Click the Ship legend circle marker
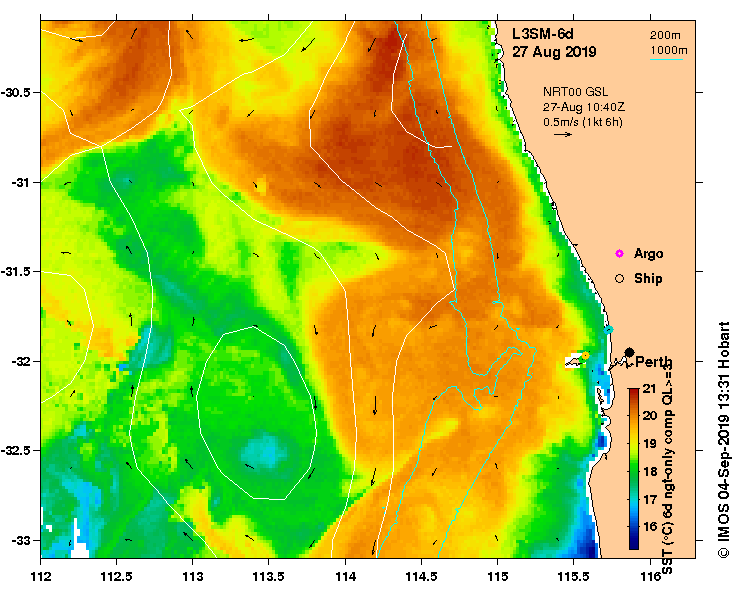Screen dimensions: 739x592 click(619, 279)
